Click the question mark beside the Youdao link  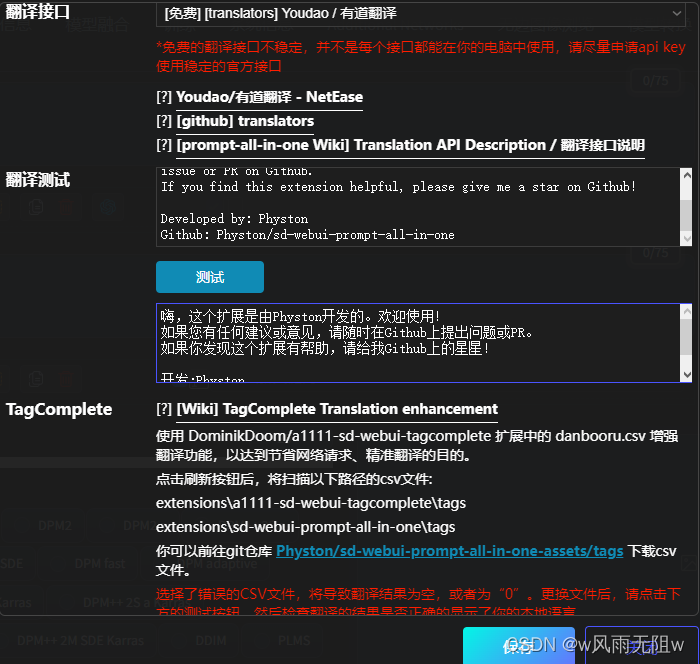point(164,97)
